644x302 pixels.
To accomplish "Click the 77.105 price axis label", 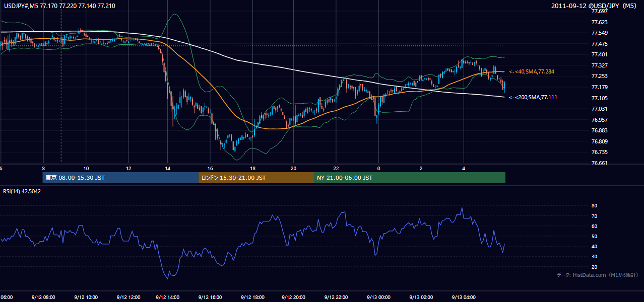I will point(600,98).
